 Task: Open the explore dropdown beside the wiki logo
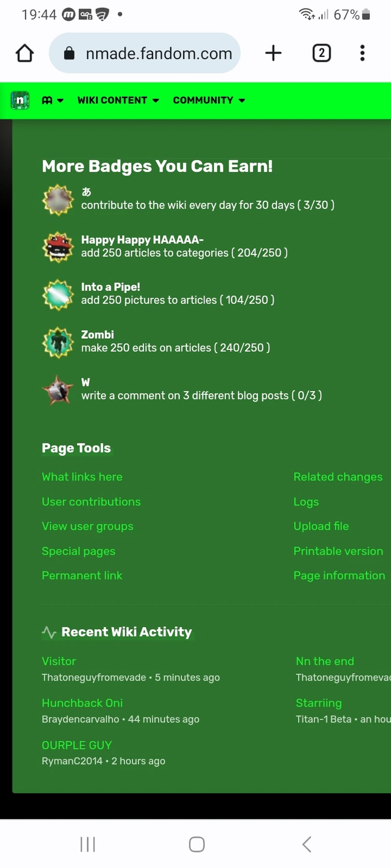[x=52, y=100]
